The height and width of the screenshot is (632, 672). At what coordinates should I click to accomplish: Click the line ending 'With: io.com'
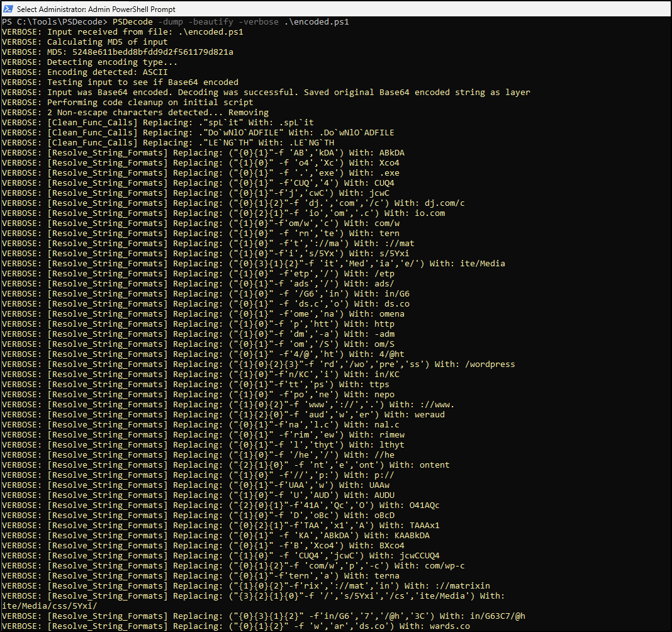[x=223, y=213]
